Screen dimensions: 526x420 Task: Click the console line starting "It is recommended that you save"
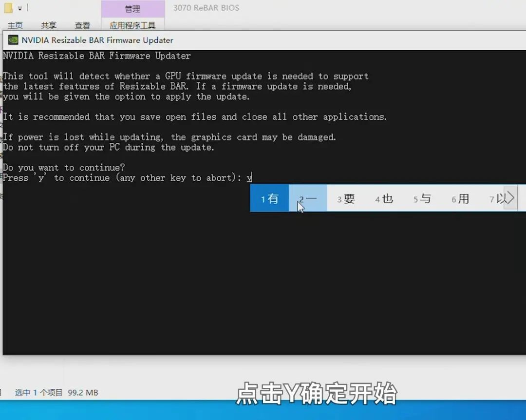(195, 117)
